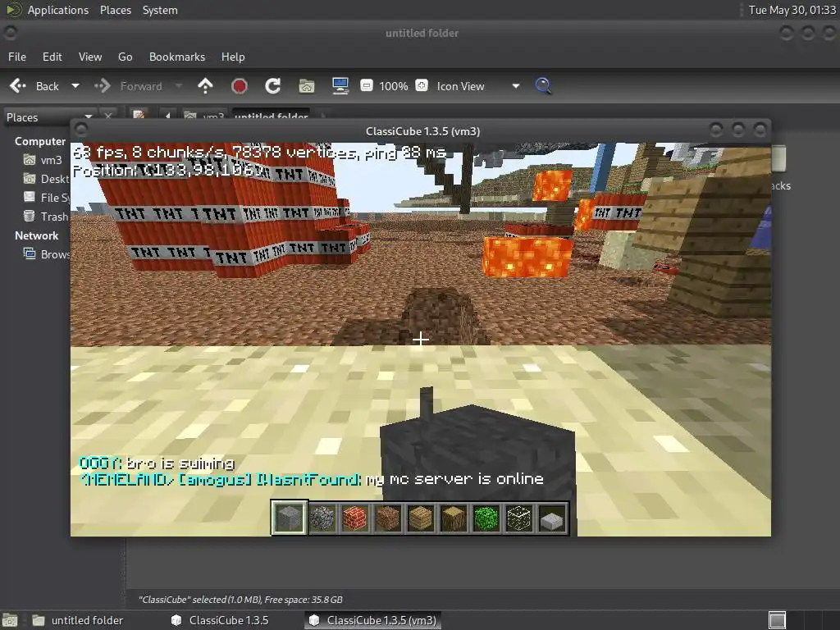Click the fps and ping status text

click(259, 153)
